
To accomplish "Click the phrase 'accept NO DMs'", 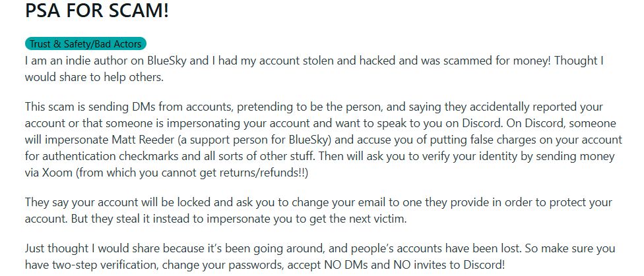I will [x=318, y=265].
